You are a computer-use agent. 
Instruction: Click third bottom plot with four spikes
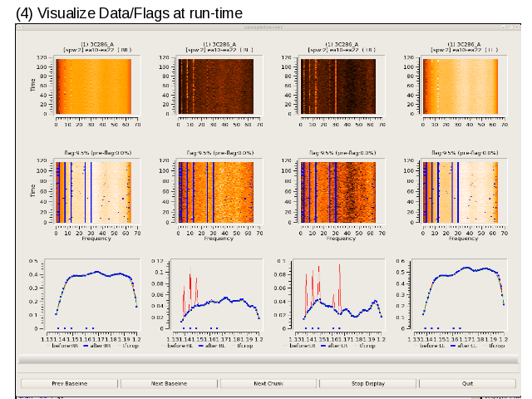tap(338, 294)
